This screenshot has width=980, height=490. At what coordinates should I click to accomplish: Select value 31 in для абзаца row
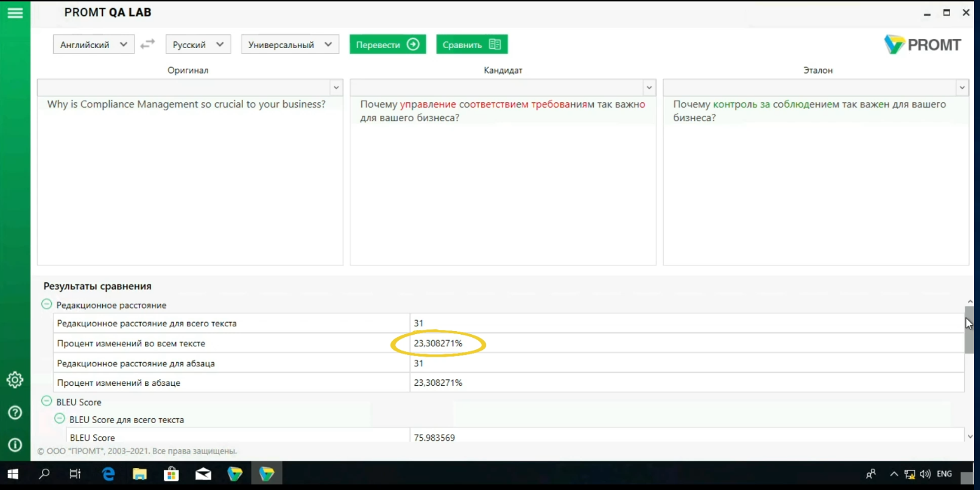pos(418,363)
